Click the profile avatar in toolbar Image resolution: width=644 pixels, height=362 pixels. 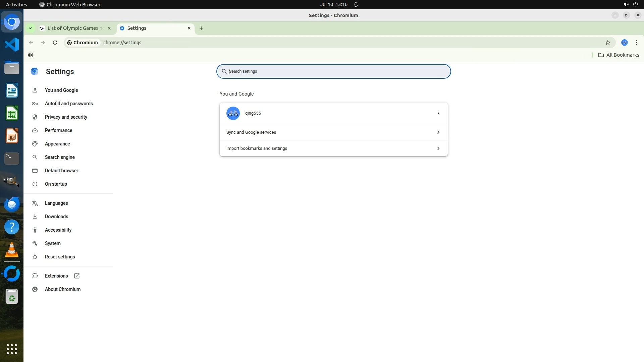(624, 43)
